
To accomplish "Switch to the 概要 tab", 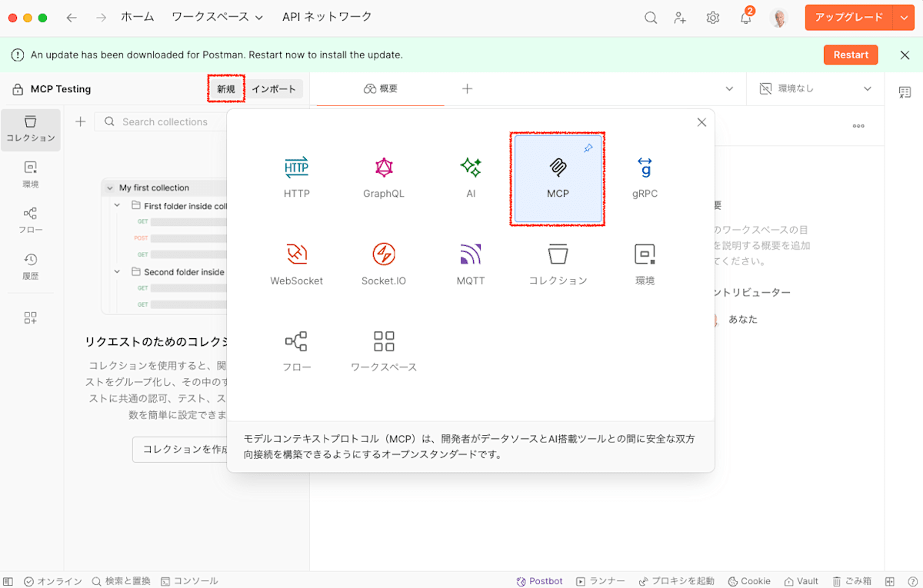I will [381, 88].
